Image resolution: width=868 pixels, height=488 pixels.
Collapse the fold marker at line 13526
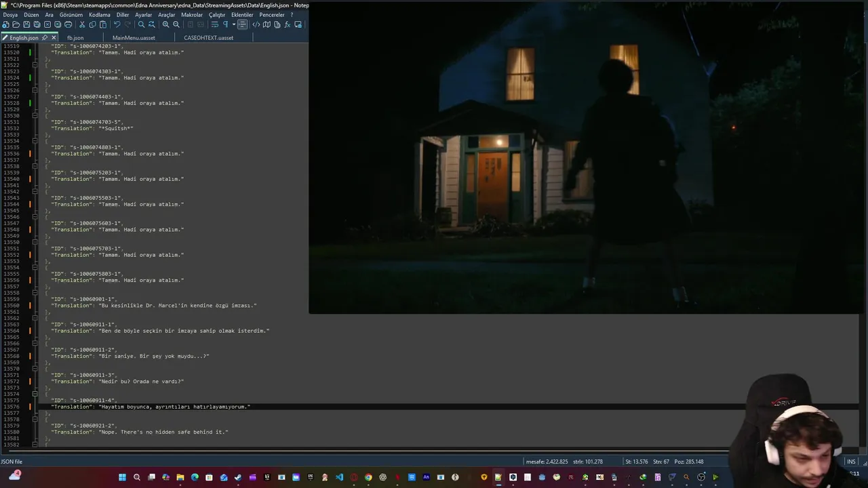(x=35, y=90)
